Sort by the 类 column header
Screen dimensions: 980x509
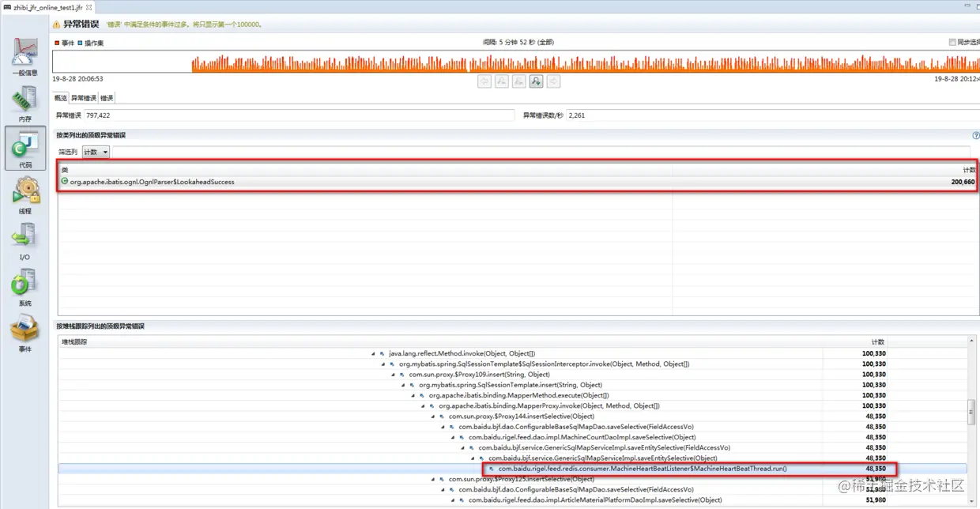tap(364, 170)
